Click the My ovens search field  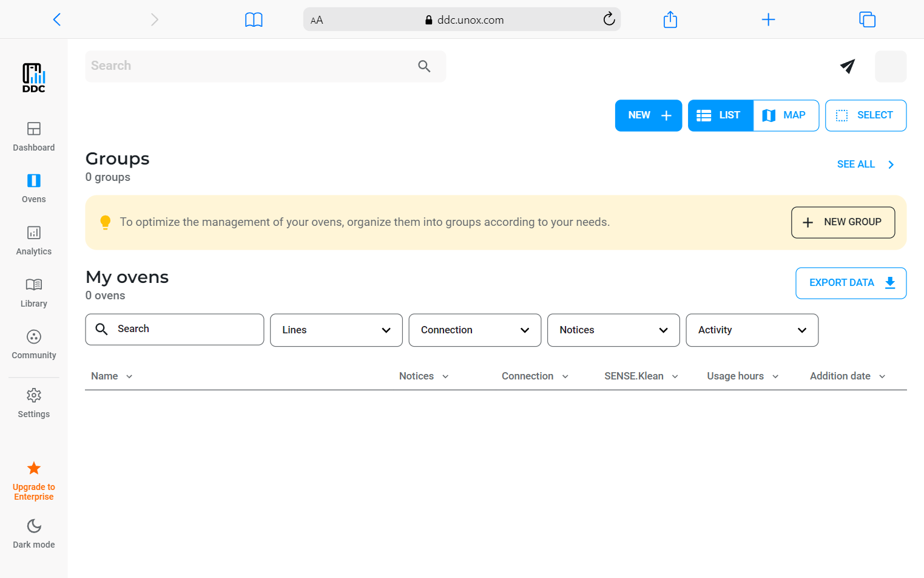pos(182,329)
